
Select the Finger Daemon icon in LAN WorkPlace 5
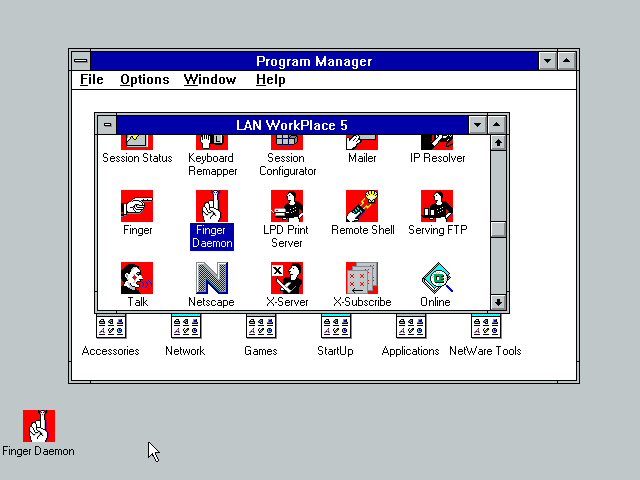[212, 206]
